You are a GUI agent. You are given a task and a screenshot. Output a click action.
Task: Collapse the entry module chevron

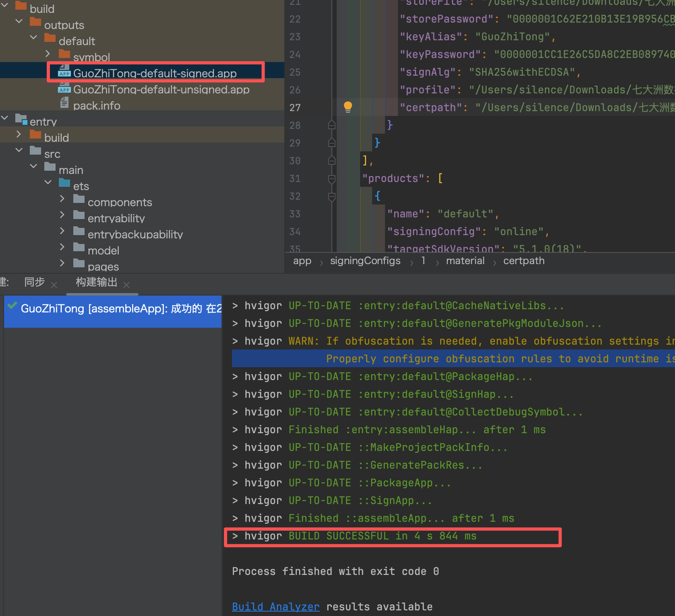coord(4,118)
